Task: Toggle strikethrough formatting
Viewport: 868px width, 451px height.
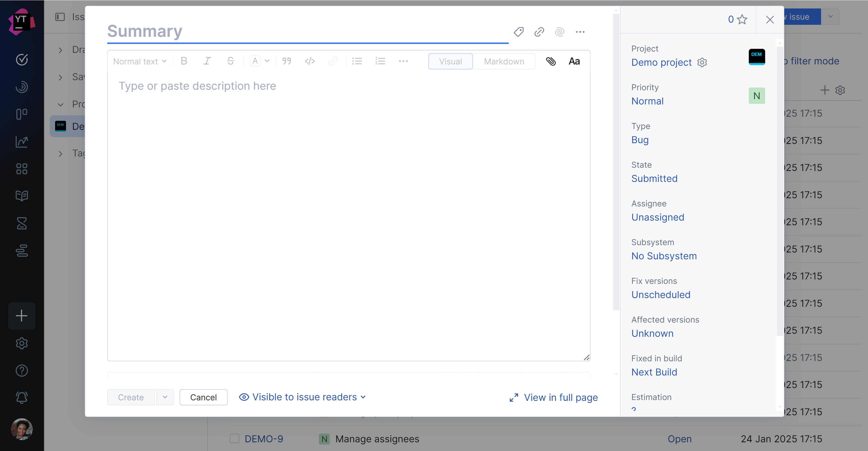Action: click(x=231, y=61)
